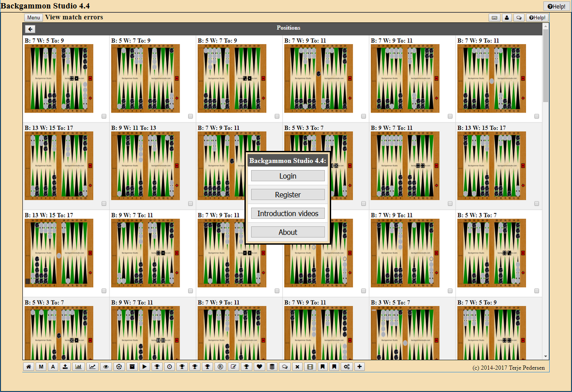Tick checkbox under second-row first board B:13 W:15
Image resolution: width=572 pixels, height=392 pixels.
(104, 204)
